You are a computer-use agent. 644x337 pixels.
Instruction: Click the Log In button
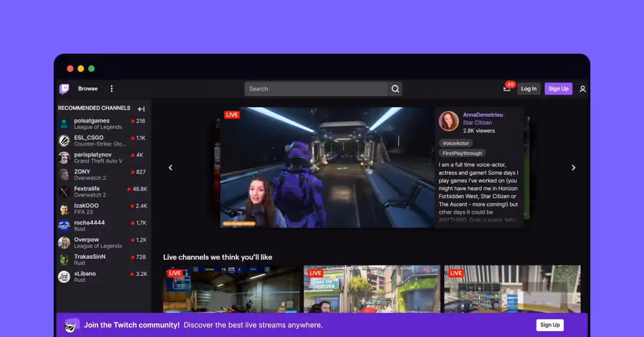pos(529,89)
